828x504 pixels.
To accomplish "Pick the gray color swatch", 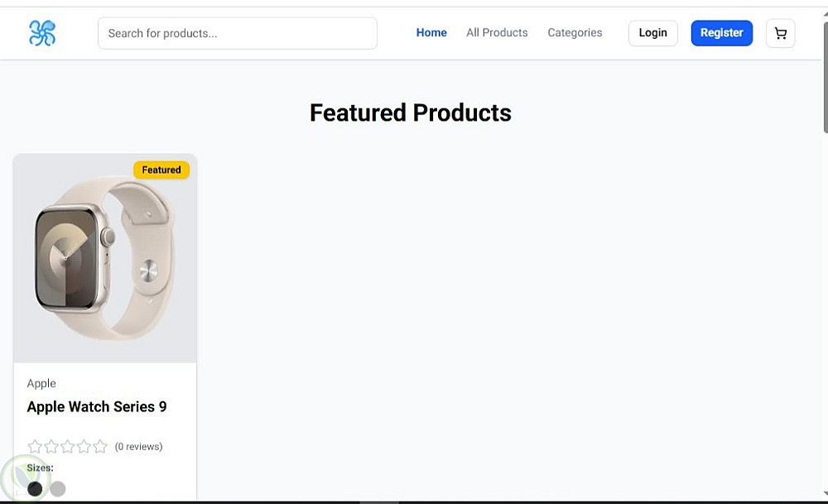I will (x=58, y=489).
